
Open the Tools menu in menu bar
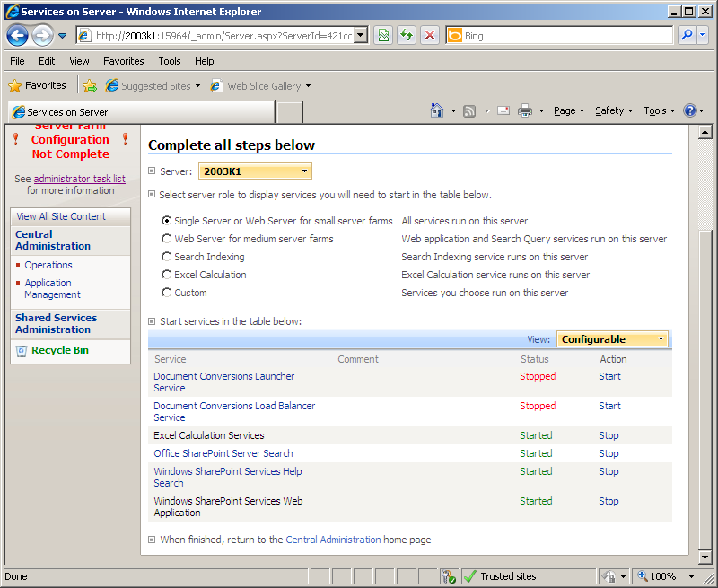(170, 61)
